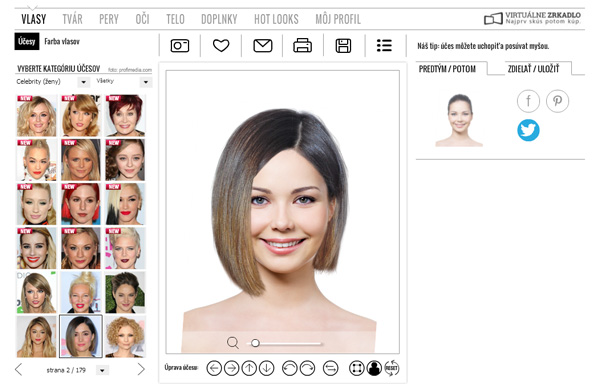Screen dimensions: 600x388
Task: Move hairstyle left arrow button
Action: click(214, 368)
